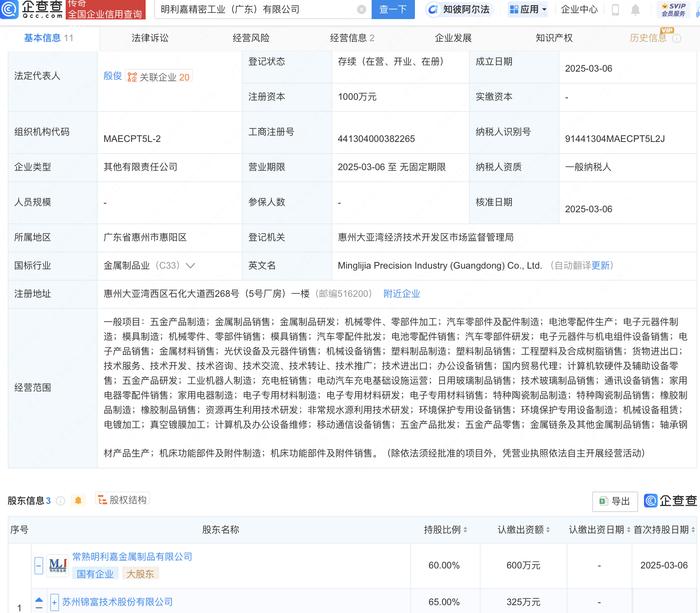
Task: Click the taxpayer ID 91441304MAECPT5L2J
Action: pos(614,139)
